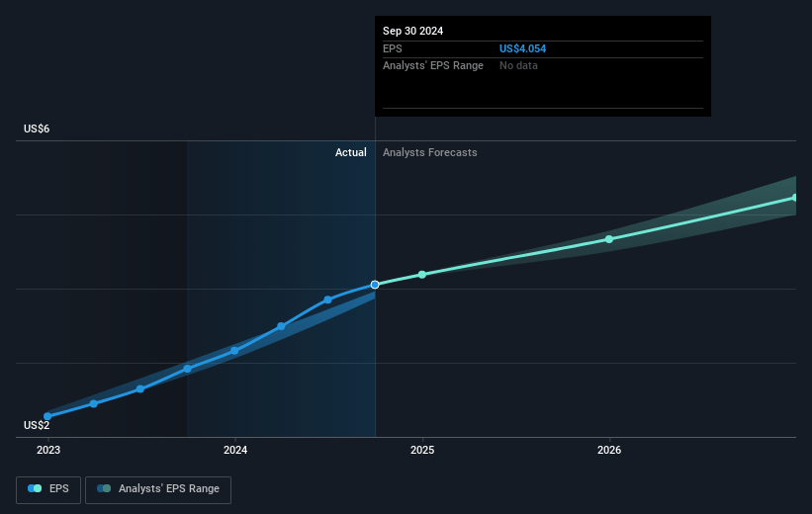Click the 2026 forecast data point

[609, 239]
